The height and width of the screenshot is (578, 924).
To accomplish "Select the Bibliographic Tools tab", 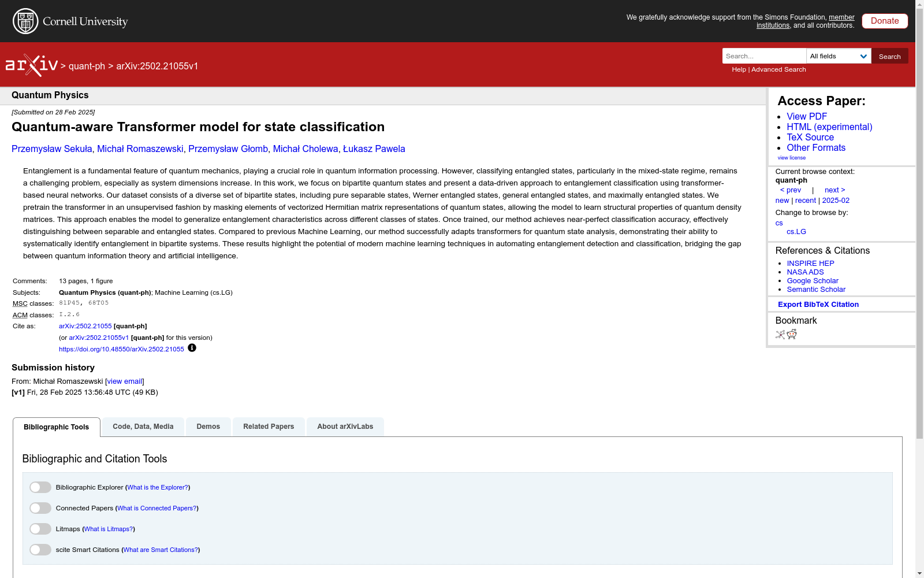I will [57, 427].
